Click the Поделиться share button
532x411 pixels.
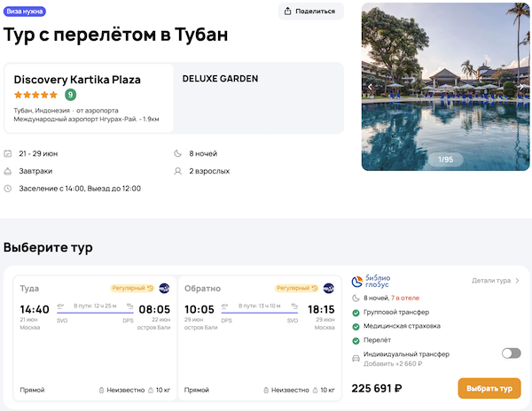coord(310,12)
